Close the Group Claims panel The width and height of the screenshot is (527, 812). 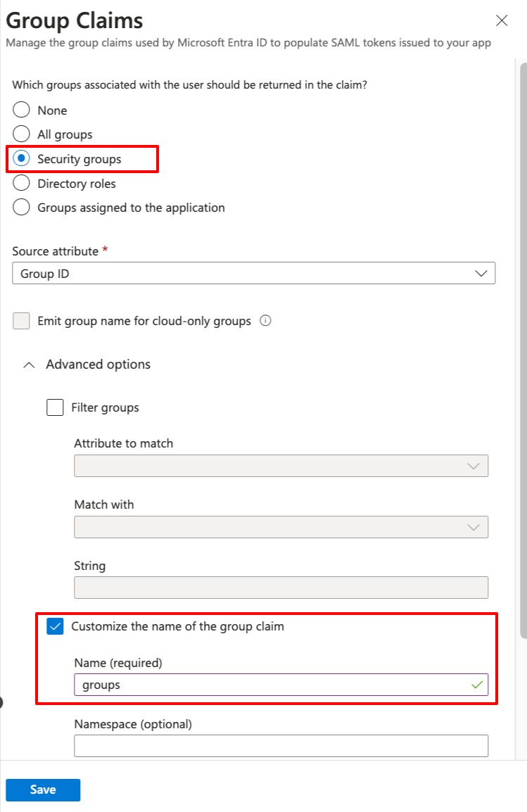coord(502,20)
